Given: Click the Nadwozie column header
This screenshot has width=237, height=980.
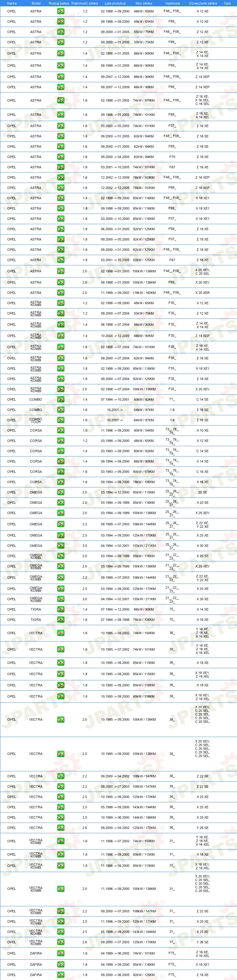Looking at the screenshot, I should (x=172, y=3).
